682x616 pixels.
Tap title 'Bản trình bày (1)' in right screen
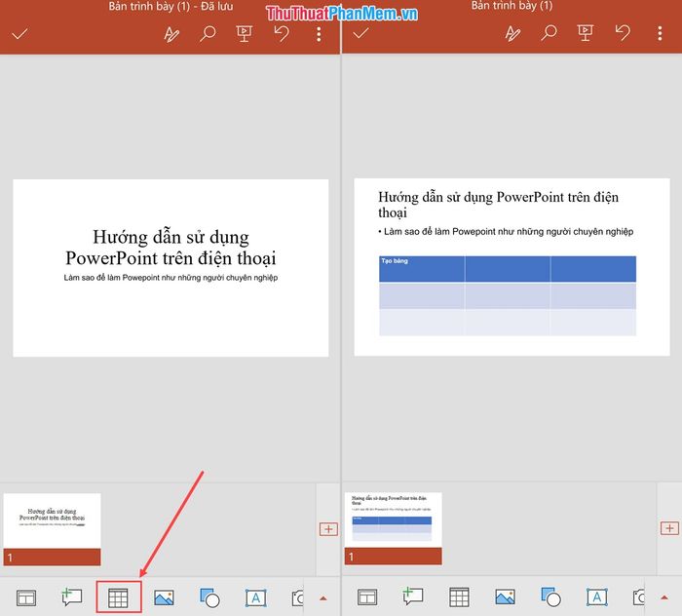click(511, 6)
